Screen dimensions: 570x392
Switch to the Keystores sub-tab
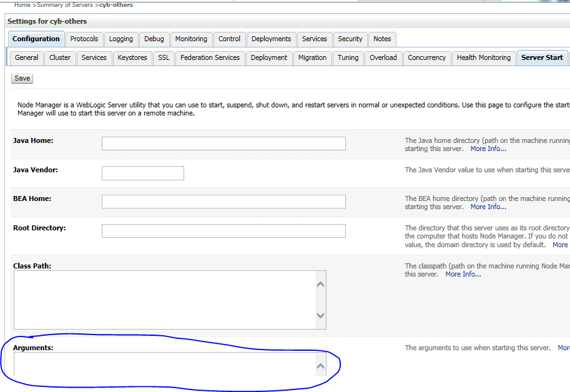click(132, 58)
